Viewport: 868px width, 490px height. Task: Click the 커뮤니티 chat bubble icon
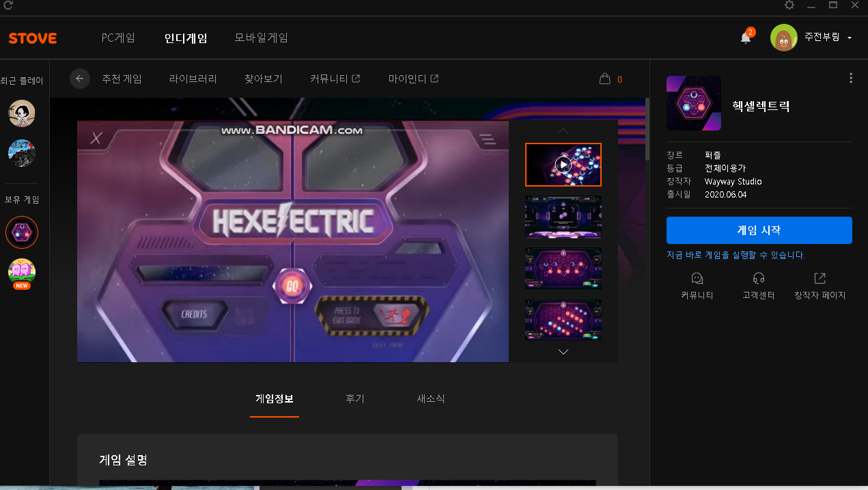[x=697, y=279]
